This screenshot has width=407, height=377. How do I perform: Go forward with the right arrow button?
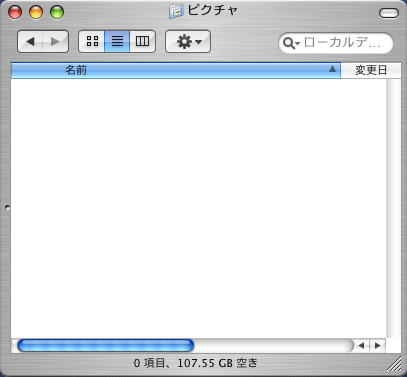[x=55, y=41]
